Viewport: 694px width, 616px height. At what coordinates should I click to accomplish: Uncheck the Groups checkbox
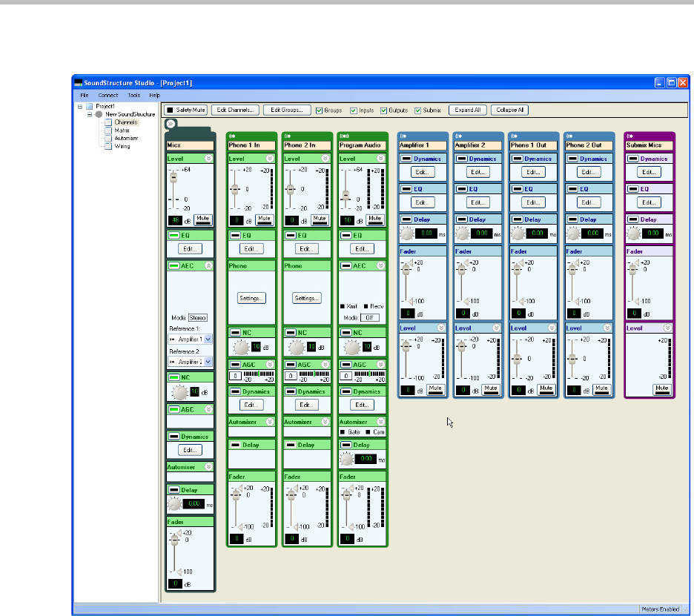(319, 110)
